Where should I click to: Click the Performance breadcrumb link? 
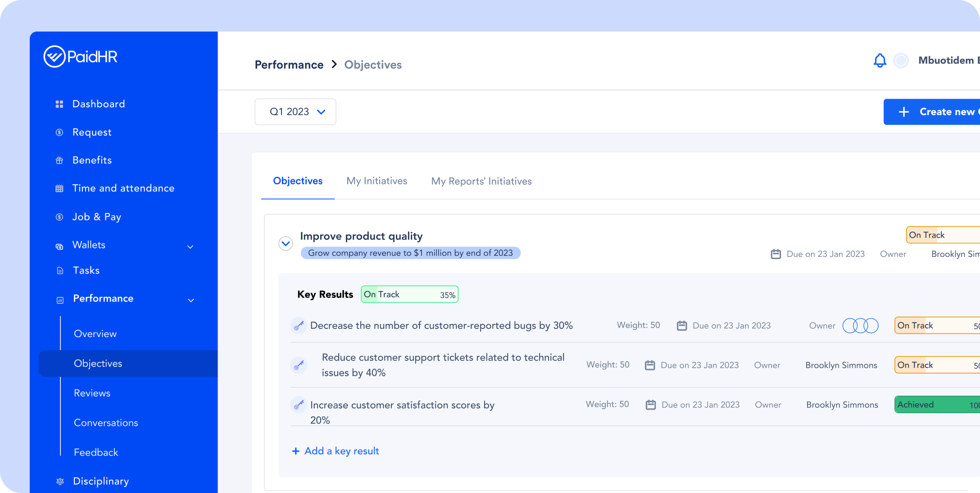pyautogui.click(x=289, y=65)
